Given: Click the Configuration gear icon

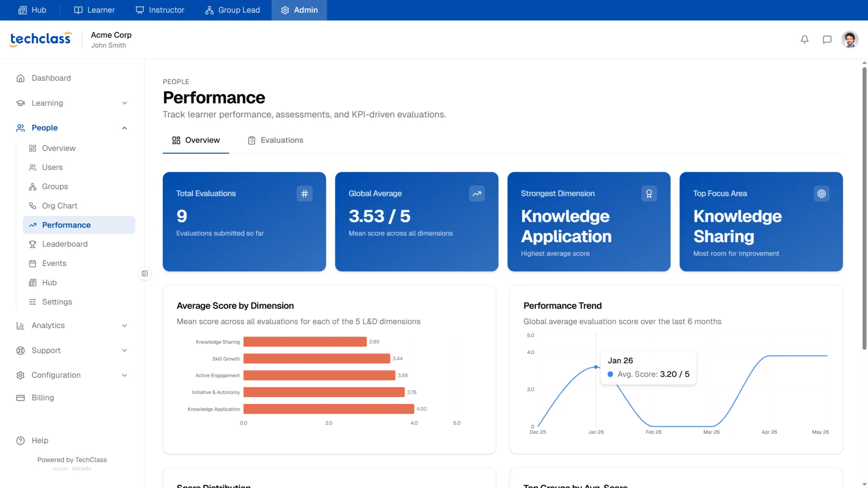Looking at the screenshot, I should (x=20, y=375).
